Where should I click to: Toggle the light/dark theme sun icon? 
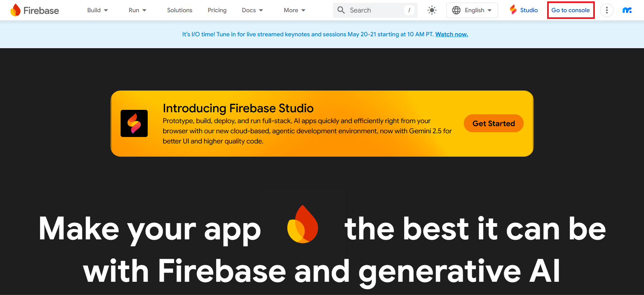tap(432, 10)
